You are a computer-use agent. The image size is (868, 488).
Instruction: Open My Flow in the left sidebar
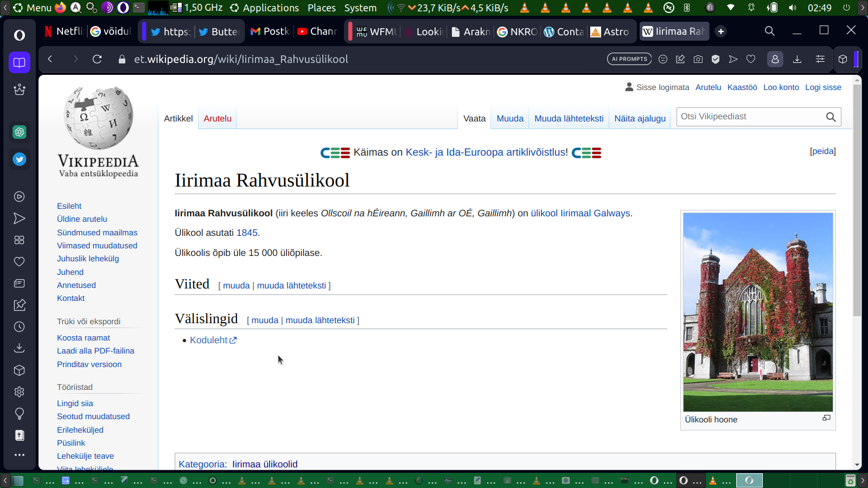pos(20,219)
